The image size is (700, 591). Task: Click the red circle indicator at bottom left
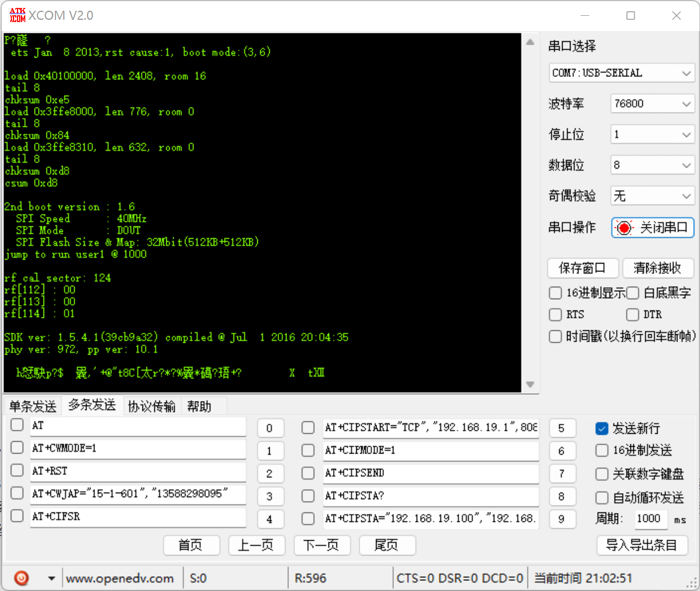pos(21,578)
